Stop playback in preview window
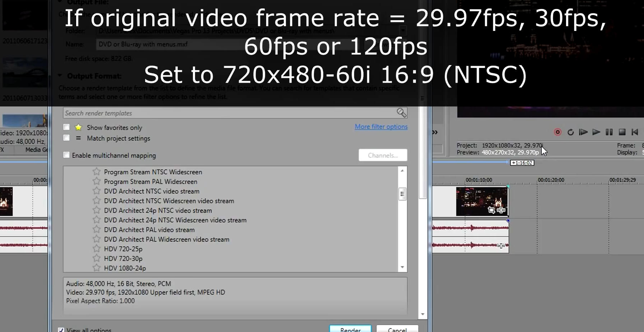Image resolution: width=644 pixels, height=332 pixels. 622,132
